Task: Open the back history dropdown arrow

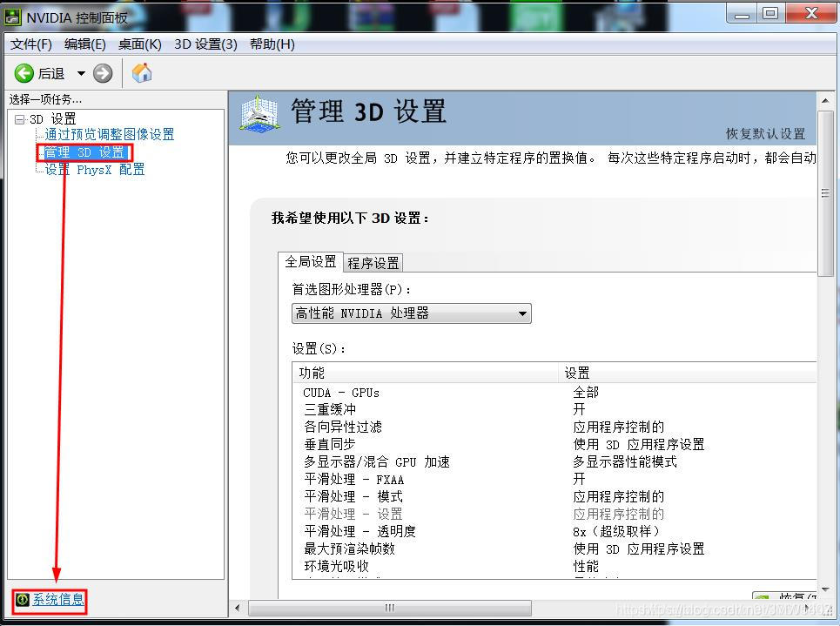Action: [81, 73]
